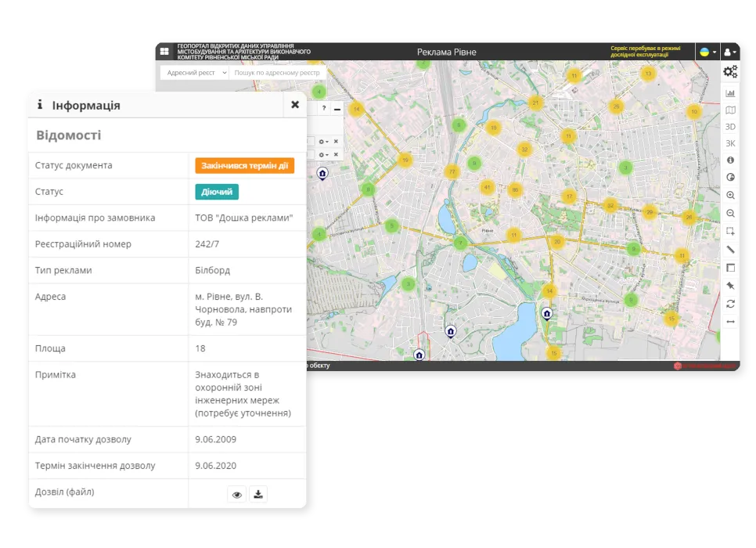Click the service test mode notice

(645, 52)
